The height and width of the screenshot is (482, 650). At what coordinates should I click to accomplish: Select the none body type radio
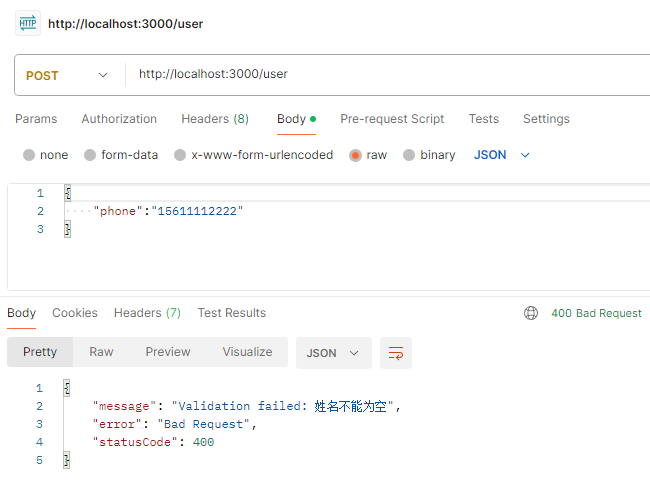(29, 155)
